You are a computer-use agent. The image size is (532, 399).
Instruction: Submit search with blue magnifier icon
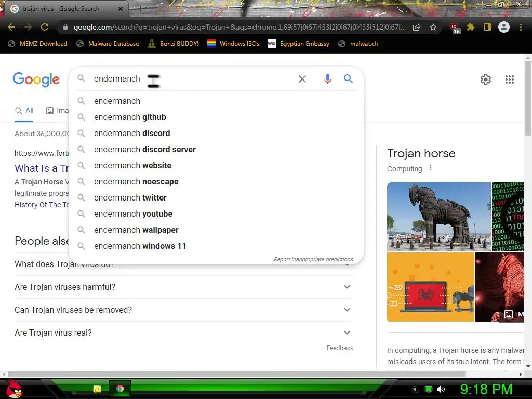coord(348,79)
